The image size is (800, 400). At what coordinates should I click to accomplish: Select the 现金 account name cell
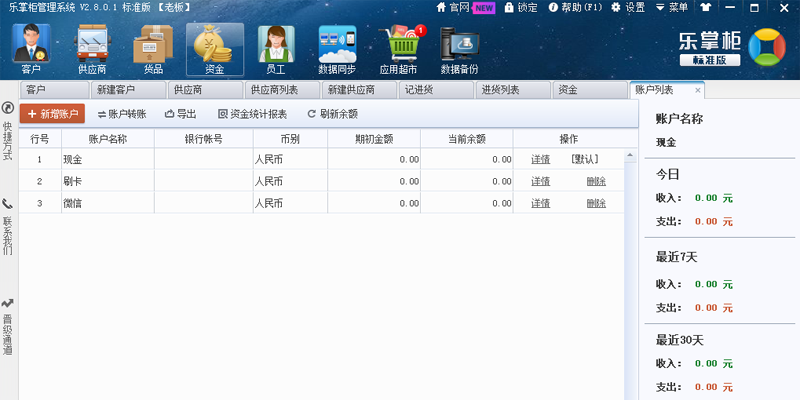click(108, 160)
